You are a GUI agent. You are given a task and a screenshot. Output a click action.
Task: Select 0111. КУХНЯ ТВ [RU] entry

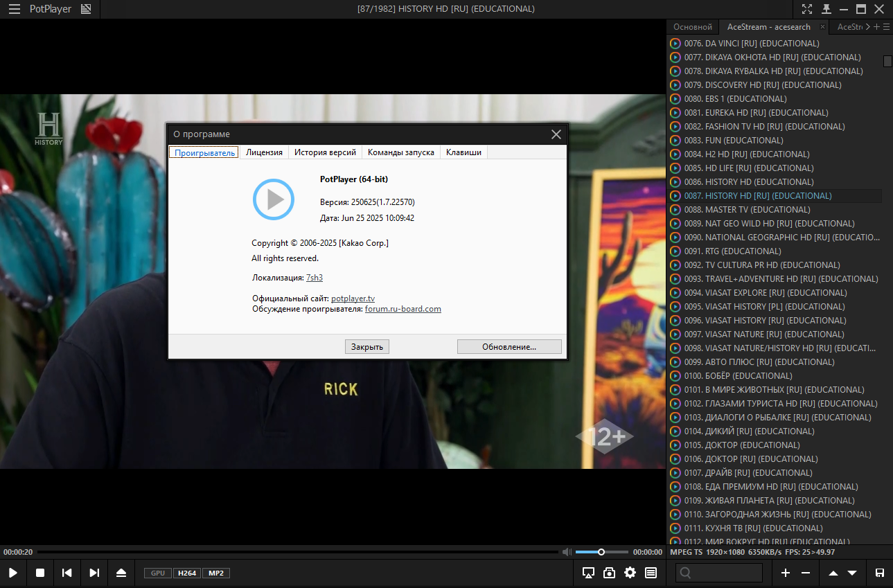click(775, 528)
